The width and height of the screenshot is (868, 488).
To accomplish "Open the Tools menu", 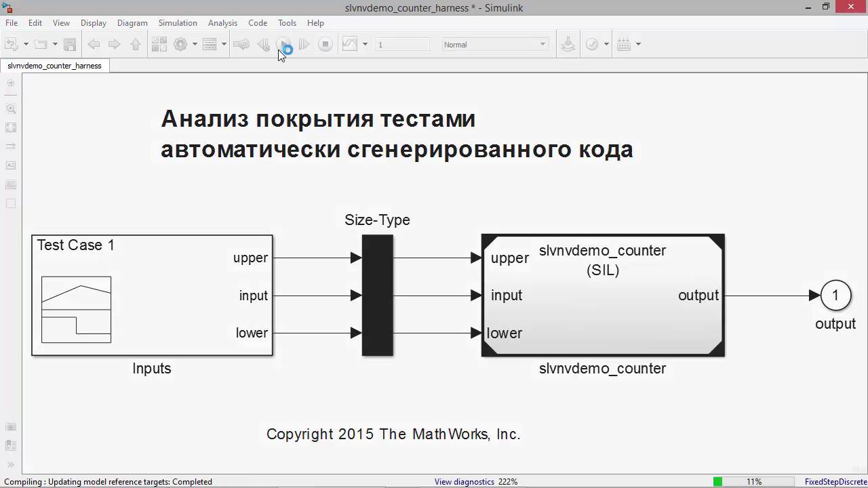I will point(287,23).
